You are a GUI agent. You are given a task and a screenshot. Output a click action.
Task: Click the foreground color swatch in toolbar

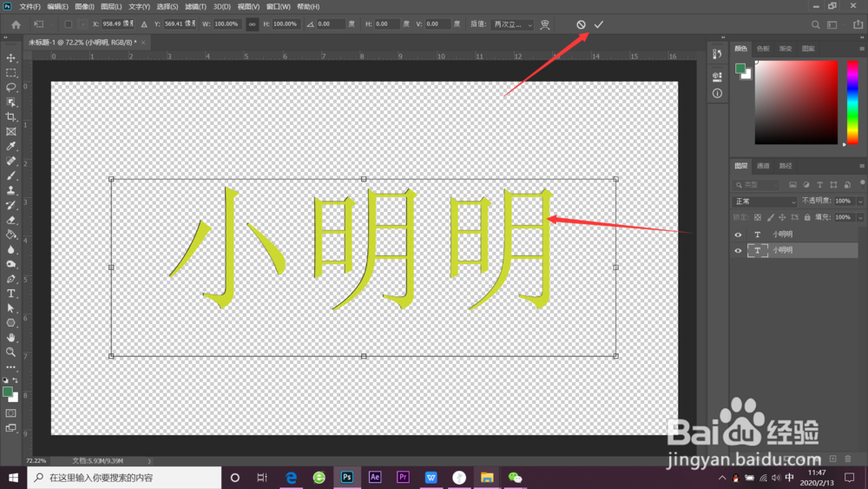coord(8,392)
